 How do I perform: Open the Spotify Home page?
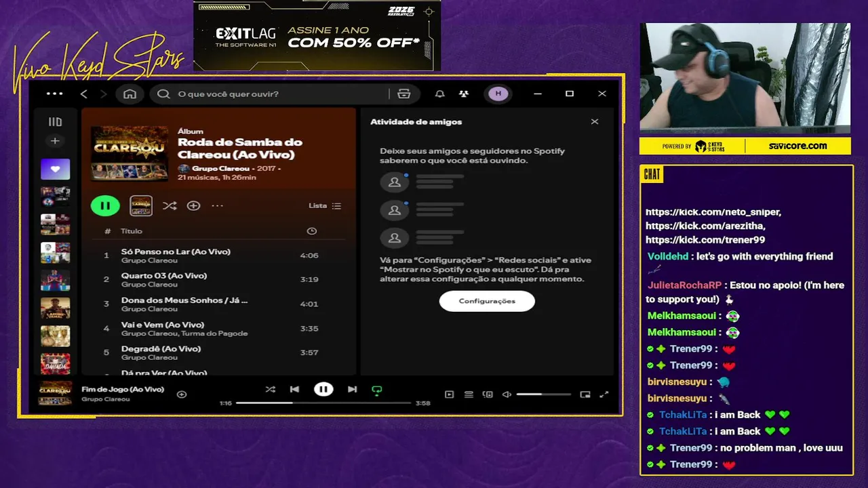[x=130, y=94]
